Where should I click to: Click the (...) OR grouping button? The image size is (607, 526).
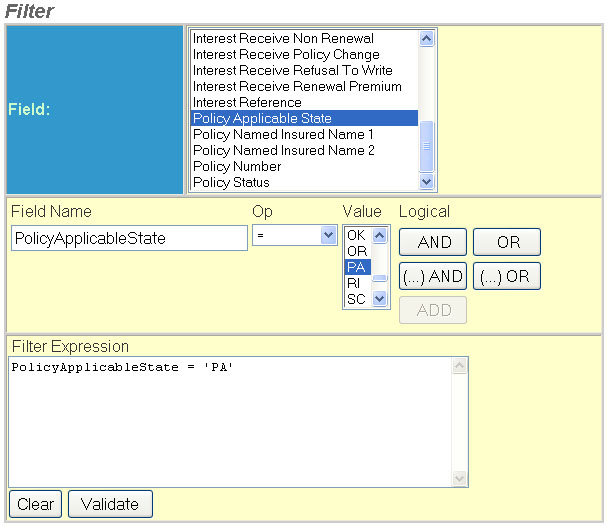coord(507,277)
